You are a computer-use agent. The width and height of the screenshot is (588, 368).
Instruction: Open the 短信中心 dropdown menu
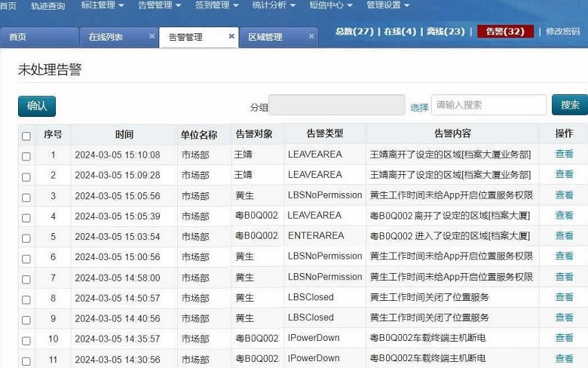tap(330, 5)
